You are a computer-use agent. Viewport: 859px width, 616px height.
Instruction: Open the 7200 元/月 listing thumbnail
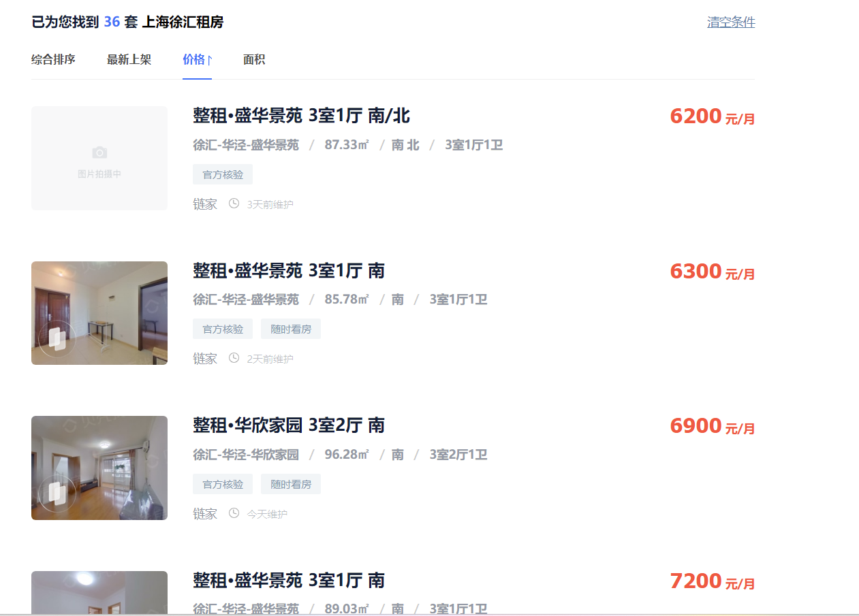99,592
